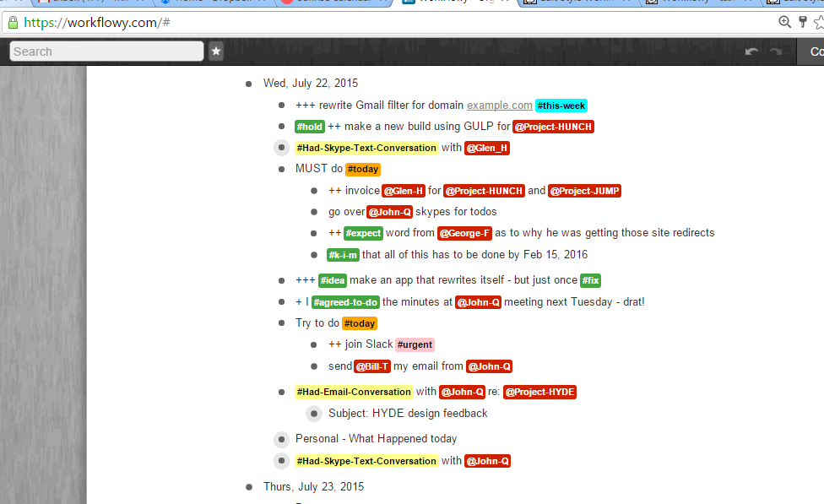
Task: Filter by the #fix tag
Action: click(x=591, y=280)
